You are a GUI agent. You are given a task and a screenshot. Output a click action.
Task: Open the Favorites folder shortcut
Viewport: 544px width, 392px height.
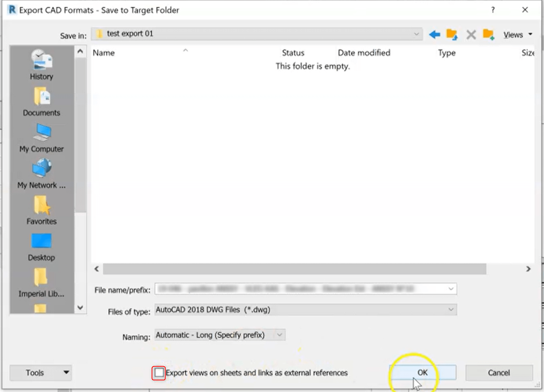click(x=41, y=210)
